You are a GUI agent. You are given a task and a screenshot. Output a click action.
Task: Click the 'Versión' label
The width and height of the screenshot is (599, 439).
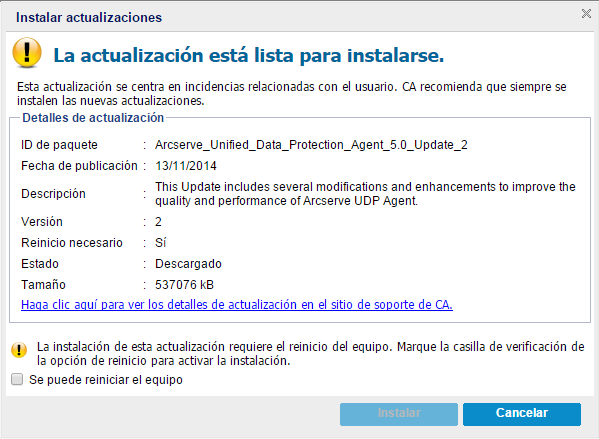point(42,222)
